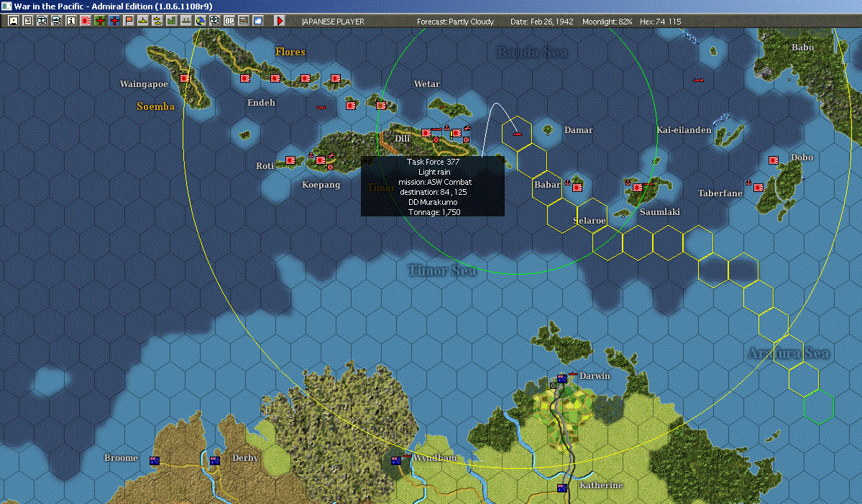Click the green destination hex in Arafura Sea

pyautogui.click(x=819, y=407)
